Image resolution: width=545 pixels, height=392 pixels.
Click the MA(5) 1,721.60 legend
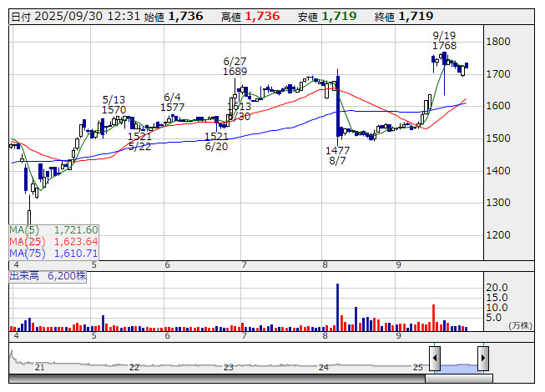(53, 230)
